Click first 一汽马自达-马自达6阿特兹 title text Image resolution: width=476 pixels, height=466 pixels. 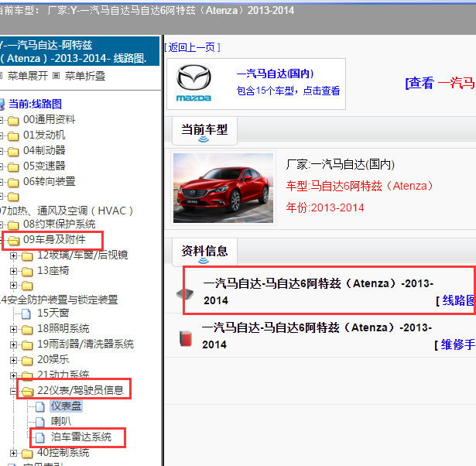coord(318,292)
